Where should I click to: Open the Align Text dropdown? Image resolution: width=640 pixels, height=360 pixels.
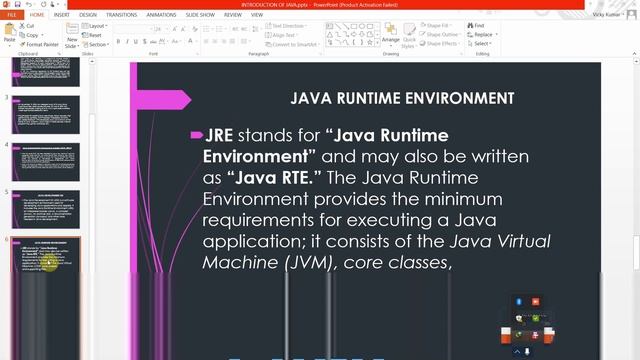(281, 35)
